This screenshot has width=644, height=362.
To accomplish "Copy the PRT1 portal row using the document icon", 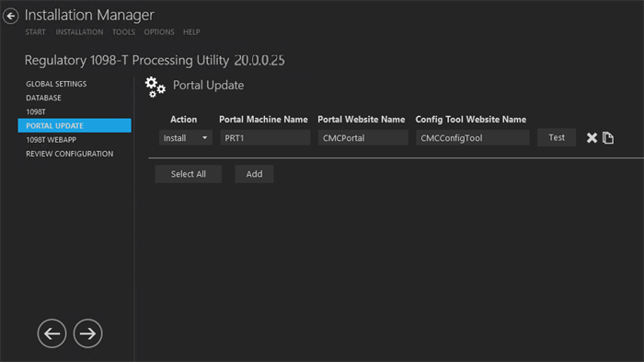I will point(608,138).
